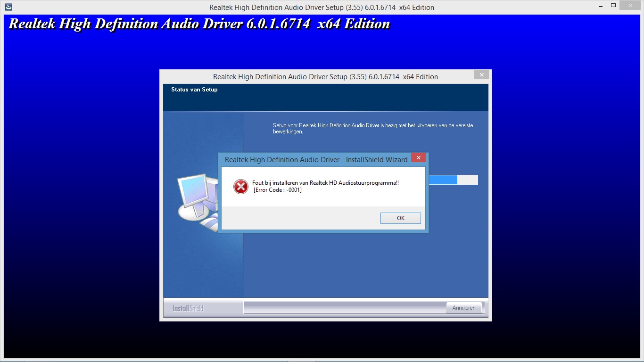Close the Realtek Setup status window
644x362 pixels.
pos(481,74)
